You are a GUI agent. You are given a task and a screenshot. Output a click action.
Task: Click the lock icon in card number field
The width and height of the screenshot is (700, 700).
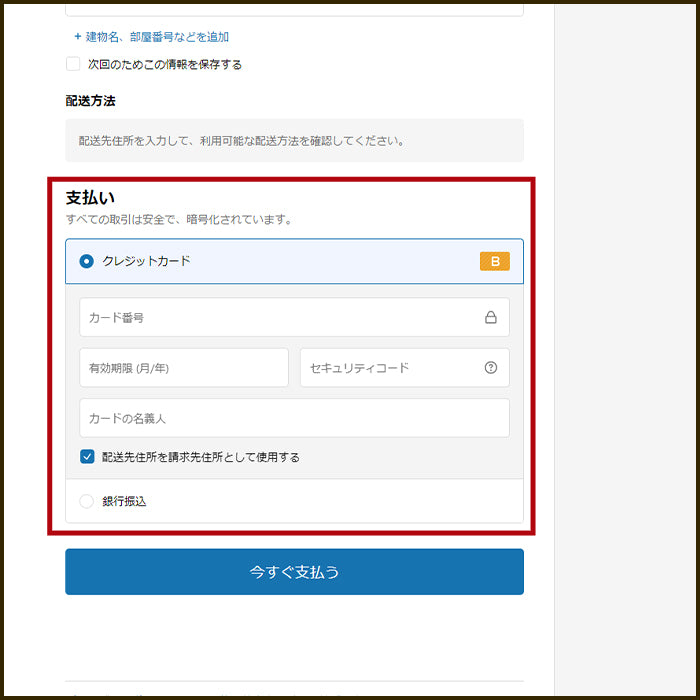click(x=490, y=318)
